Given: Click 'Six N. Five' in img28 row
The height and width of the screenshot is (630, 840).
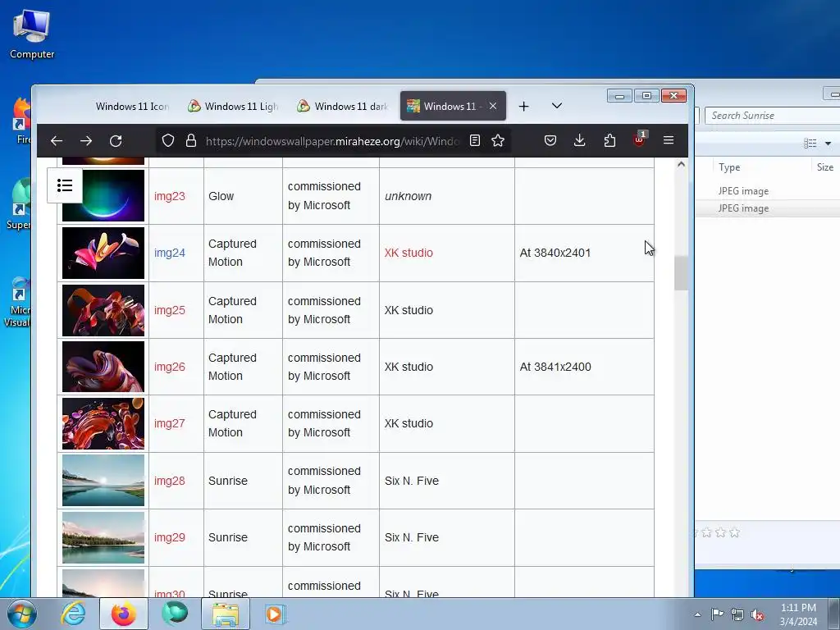Looking at the screenshot, I should pyautogui.click(x=412, y=481).
